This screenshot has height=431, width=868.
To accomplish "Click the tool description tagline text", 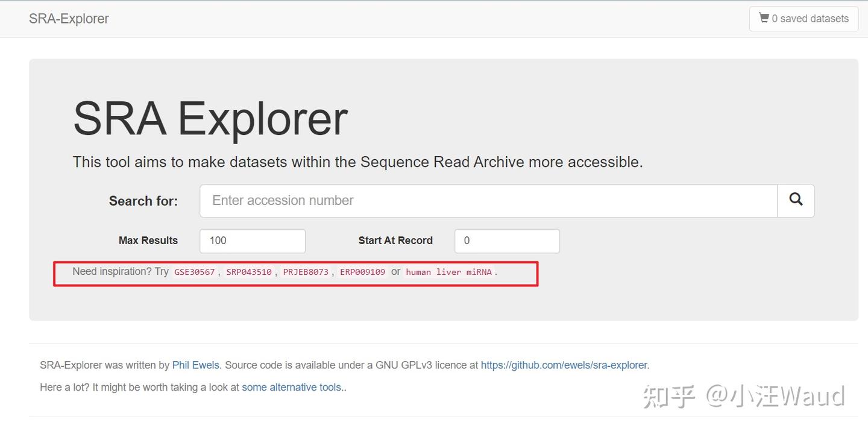I will coord(357,162).
